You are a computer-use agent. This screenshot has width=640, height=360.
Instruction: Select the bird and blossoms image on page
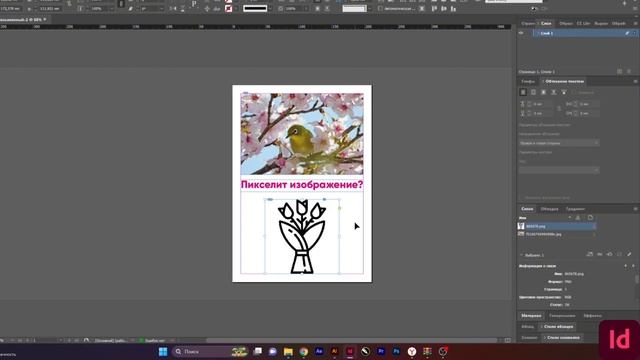[x=302, y=134]
